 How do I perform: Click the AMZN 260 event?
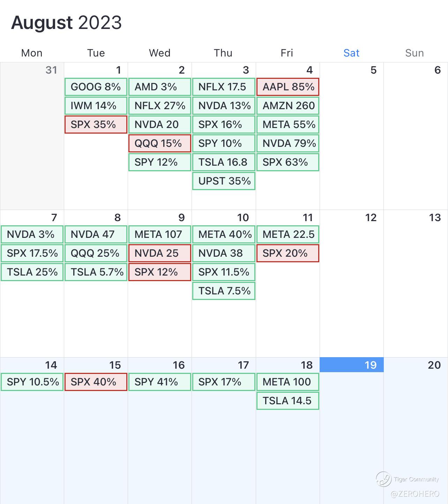(x=288, y=106)
